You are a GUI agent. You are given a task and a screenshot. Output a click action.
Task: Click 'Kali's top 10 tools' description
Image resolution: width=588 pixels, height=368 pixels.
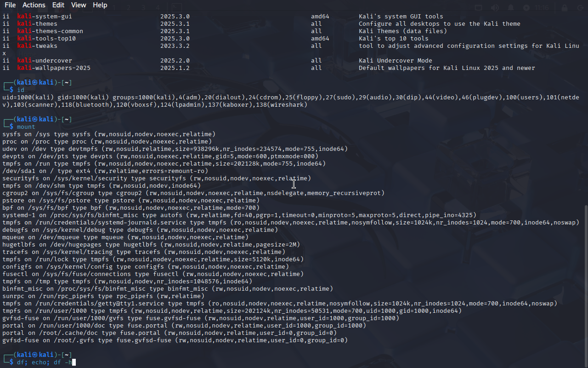pyautogui.click(x=394, y=39)
